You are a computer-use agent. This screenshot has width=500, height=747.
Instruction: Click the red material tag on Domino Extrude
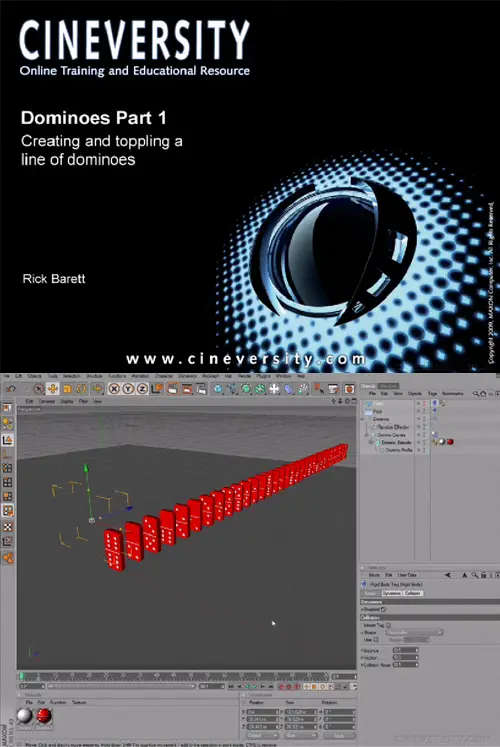coord(450,442)
